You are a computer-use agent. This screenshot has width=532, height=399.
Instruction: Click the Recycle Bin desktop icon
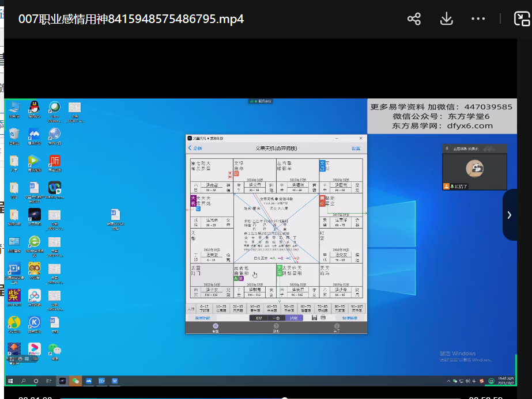[x=14, y=136]
